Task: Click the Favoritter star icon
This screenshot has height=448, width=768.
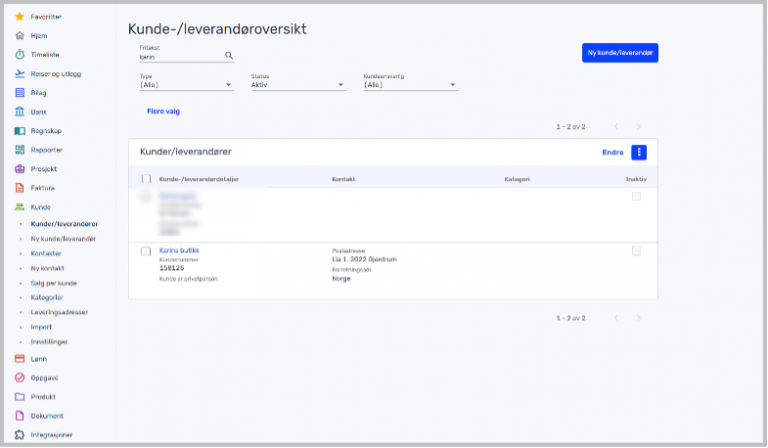Action: (20, 17)
